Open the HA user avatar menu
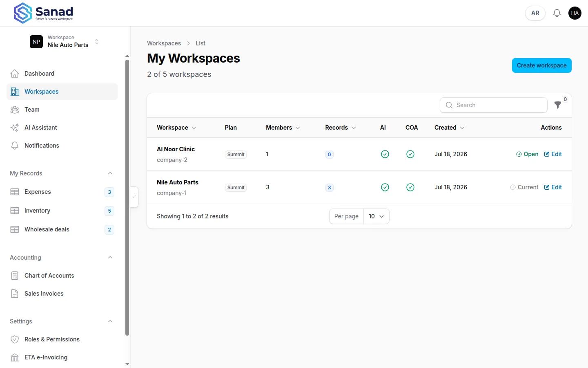 (x=575, y=13)
